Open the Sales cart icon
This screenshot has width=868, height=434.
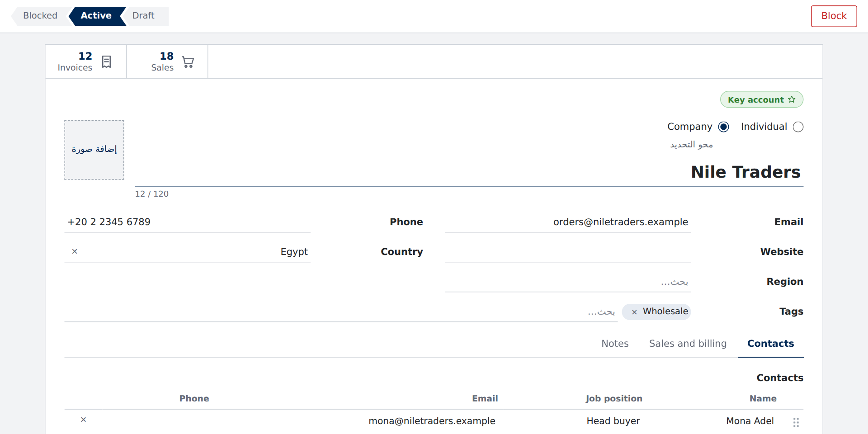188,61
